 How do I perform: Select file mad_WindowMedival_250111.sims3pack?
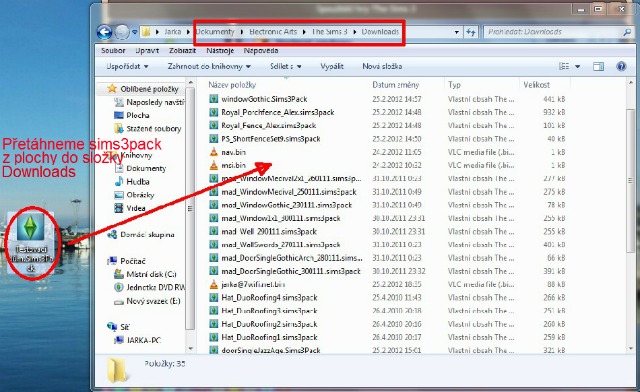(289, 192)
